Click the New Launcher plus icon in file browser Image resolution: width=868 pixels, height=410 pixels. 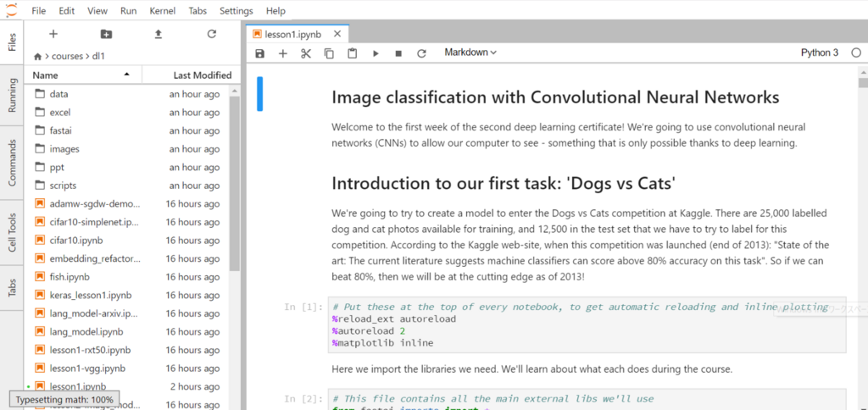point(53,34)
